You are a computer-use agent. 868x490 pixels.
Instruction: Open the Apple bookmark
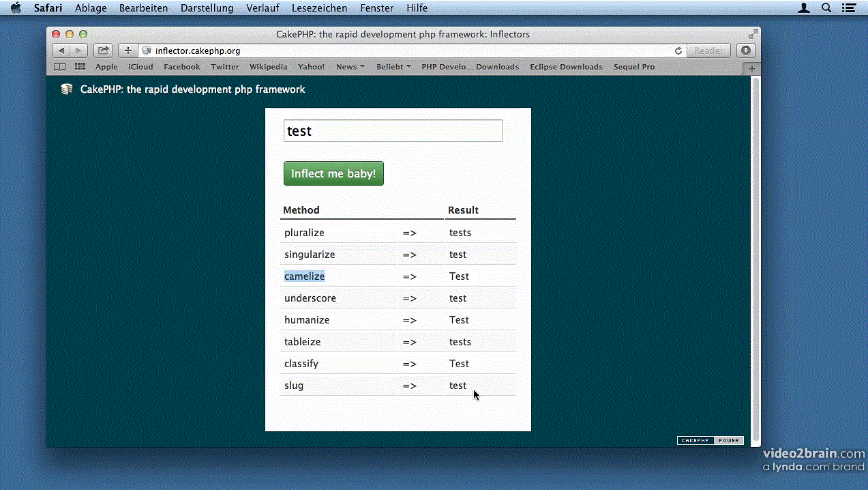[x=106, y=67]
